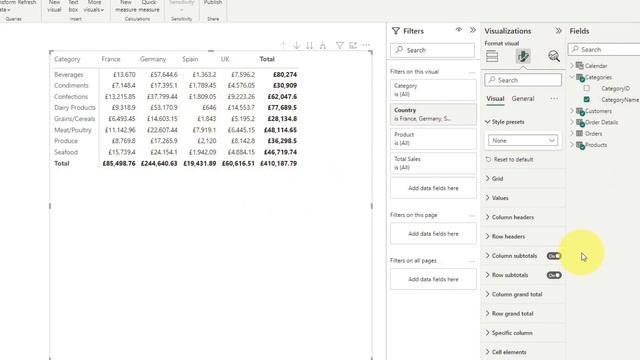Click the Germany column header
Image resolution: width=640 pixels, height=360 pixels.
click(153, 59)
